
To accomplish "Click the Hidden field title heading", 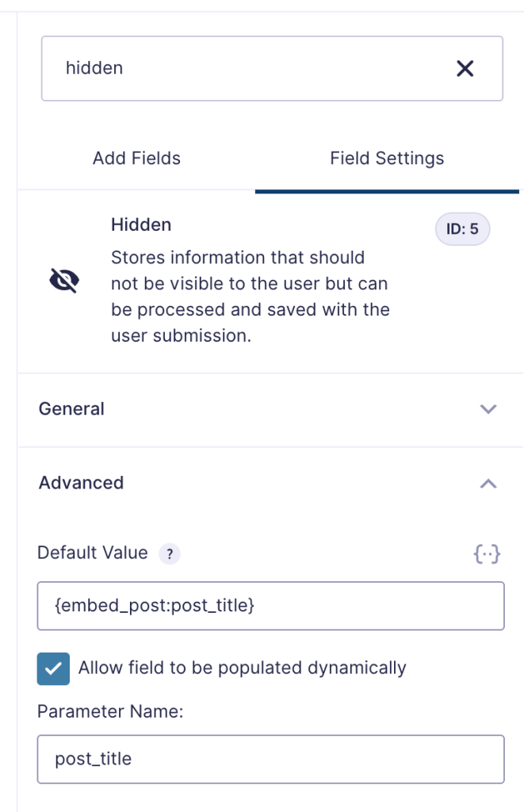I will (141, 225).
